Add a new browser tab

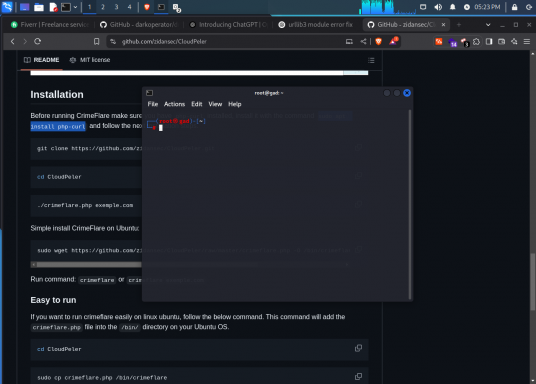pos(459,25)
